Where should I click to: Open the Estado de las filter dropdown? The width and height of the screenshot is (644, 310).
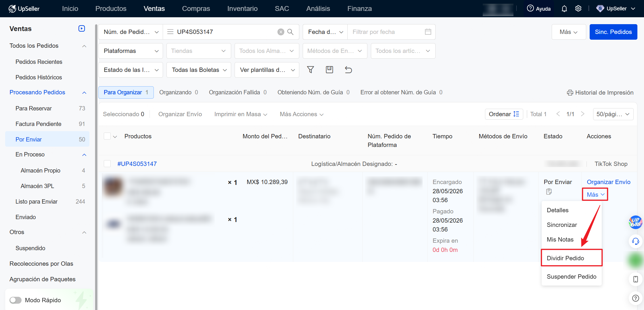pyautogui.click(x=131, y=70)
